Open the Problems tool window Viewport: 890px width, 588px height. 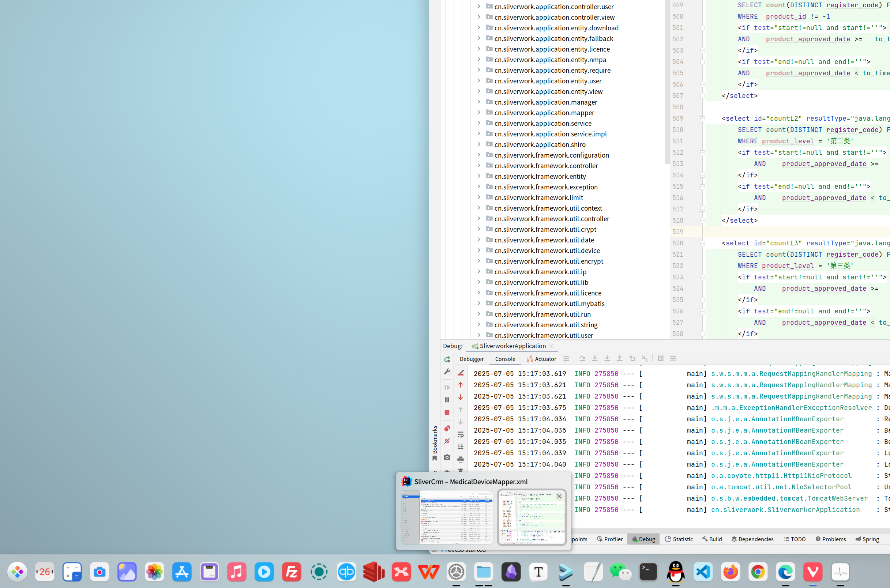click(x=830, y=539)
